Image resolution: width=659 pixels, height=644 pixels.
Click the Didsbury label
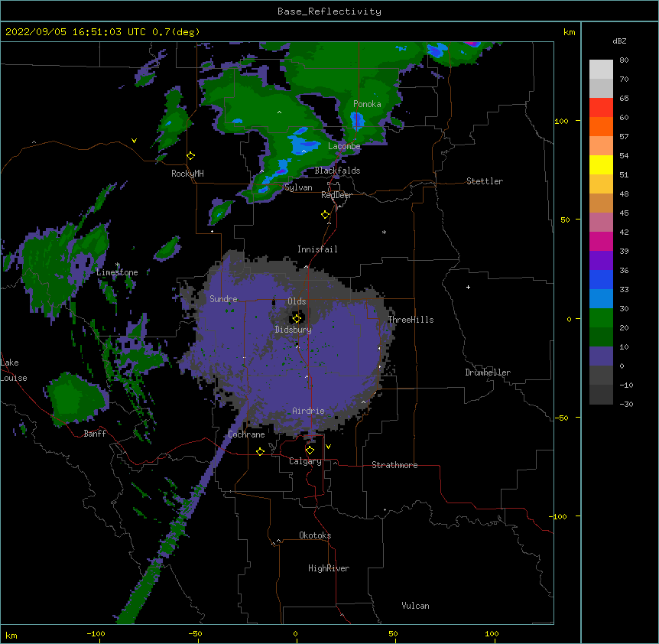coord(294,330)
